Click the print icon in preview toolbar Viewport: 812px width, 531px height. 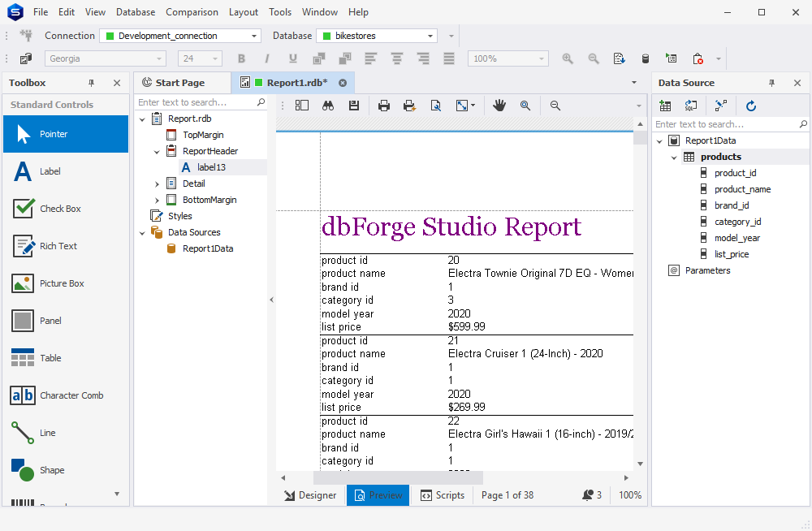pos(384,106)
